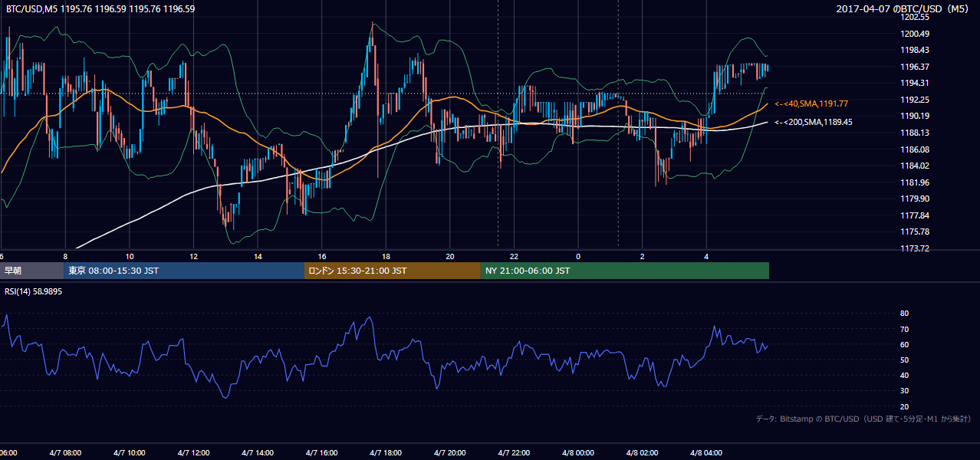Click price level 1188.13 on axis
This screenshot has width=980, height=460.
coord(915,133)
